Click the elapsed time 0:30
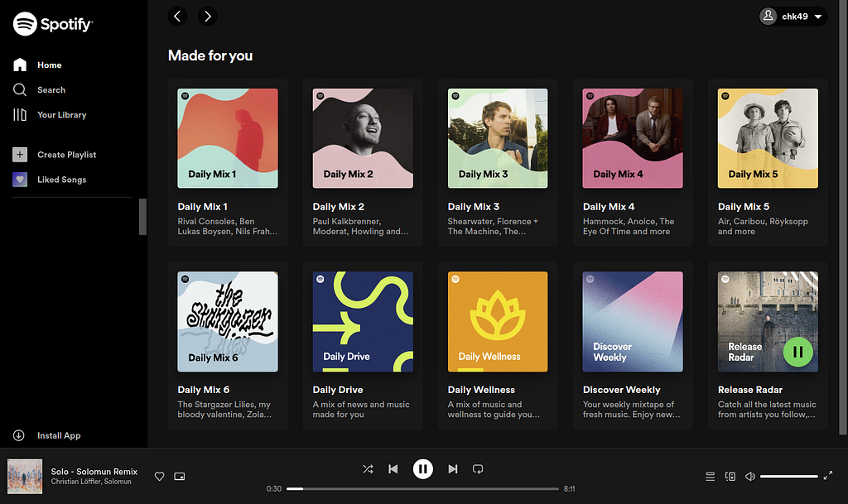The width and height of the screenshot is (848, 504). [273, 489]
